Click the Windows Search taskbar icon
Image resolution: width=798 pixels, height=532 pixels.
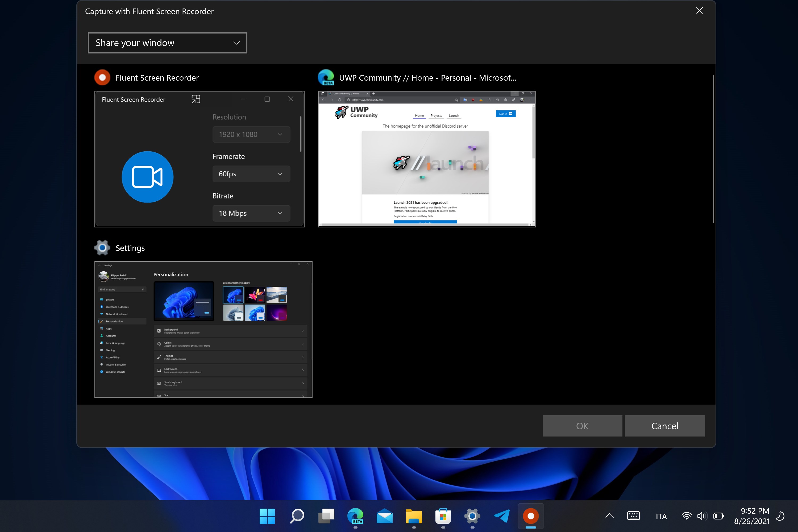tap(296, 516)
